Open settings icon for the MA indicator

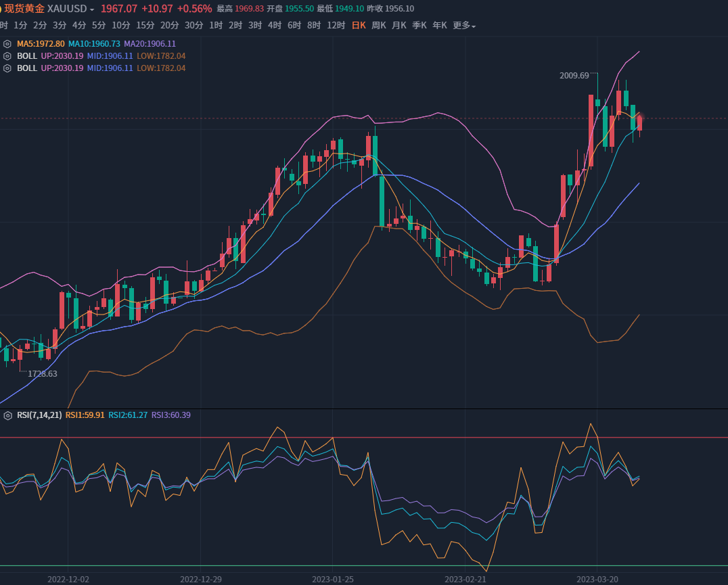[7, 44]
